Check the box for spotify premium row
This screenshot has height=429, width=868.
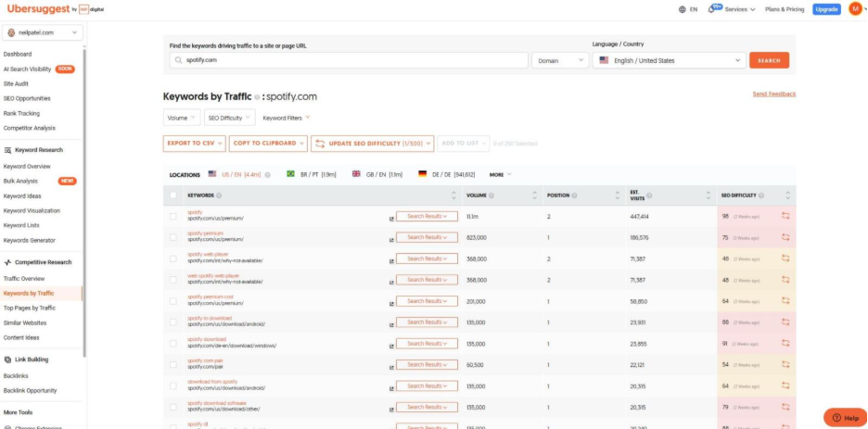point(173,237)
